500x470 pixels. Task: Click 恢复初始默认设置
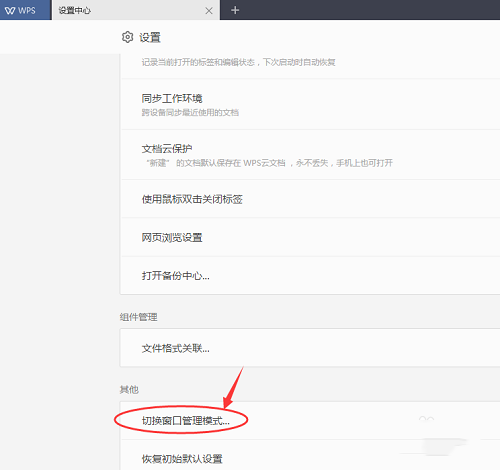click(310, 455)
